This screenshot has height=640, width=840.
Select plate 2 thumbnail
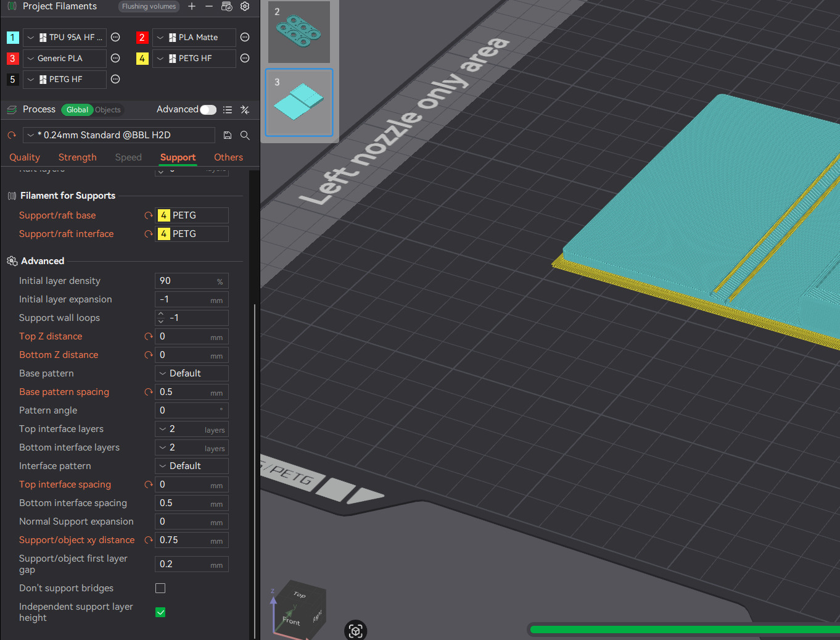click(299, 32)
